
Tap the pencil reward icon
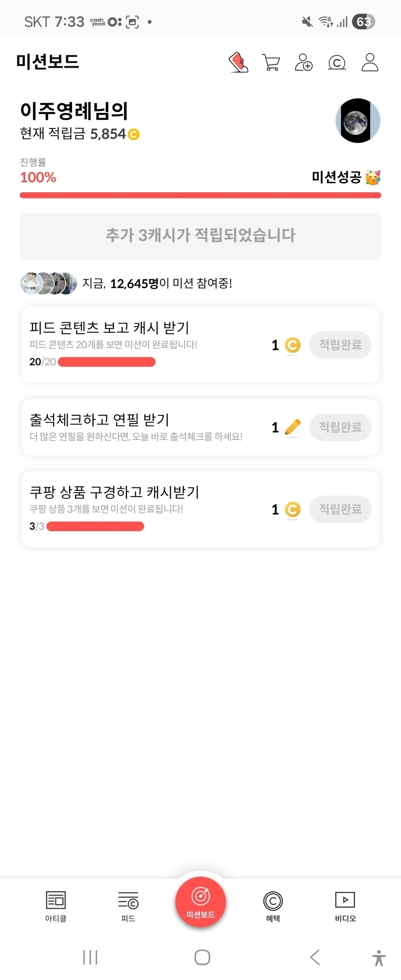292,427
